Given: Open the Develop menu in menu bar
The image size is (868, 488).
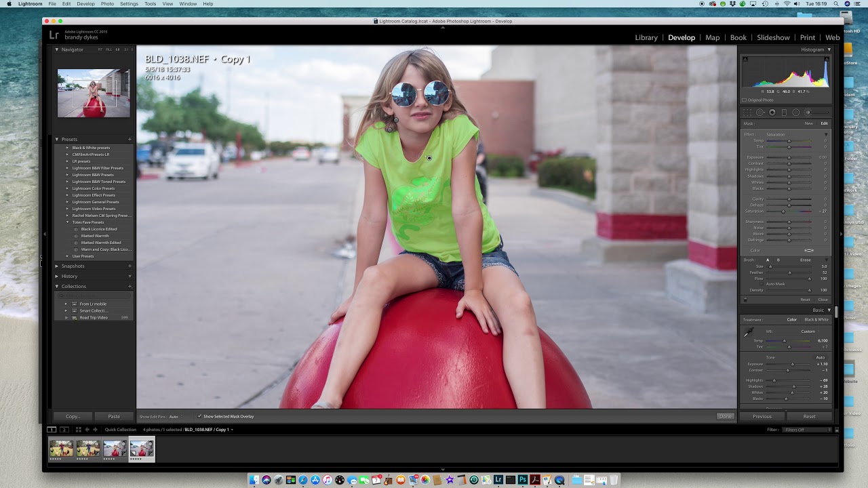Looking at the screenshot, I should tap(85, 4).
